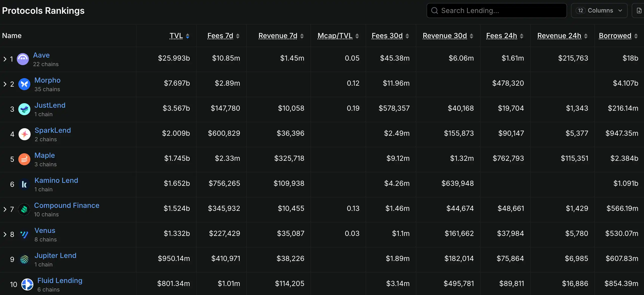Click the JustLend logo icon

tap(24, 109)
